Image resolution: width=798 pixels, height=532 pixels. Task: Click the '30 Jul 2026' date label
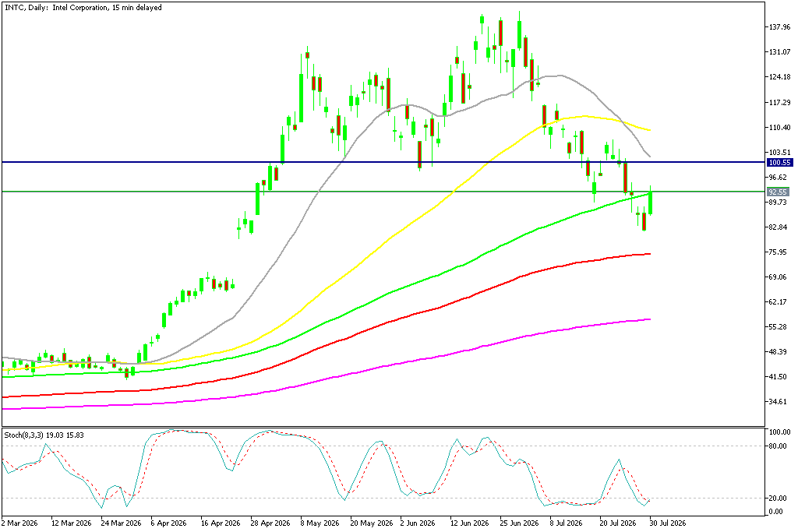click(x=667, y=523)
